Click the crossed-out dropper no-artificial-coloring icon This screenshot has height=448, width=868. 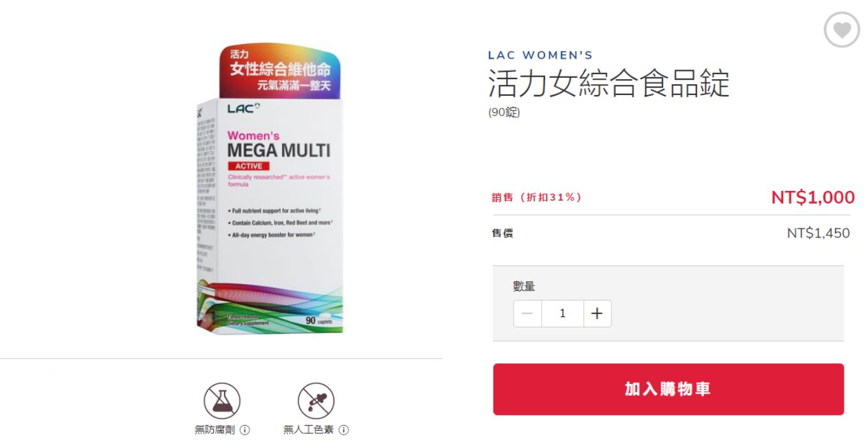(316, 401)
